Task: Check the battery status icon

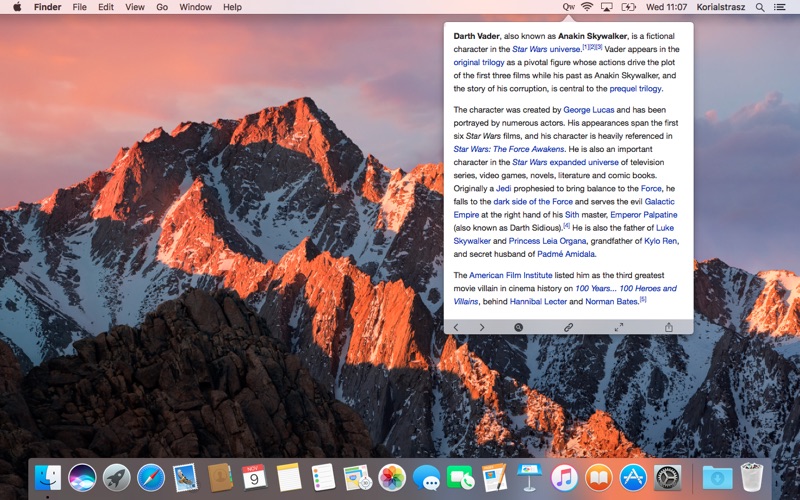Action: [628, 7]
